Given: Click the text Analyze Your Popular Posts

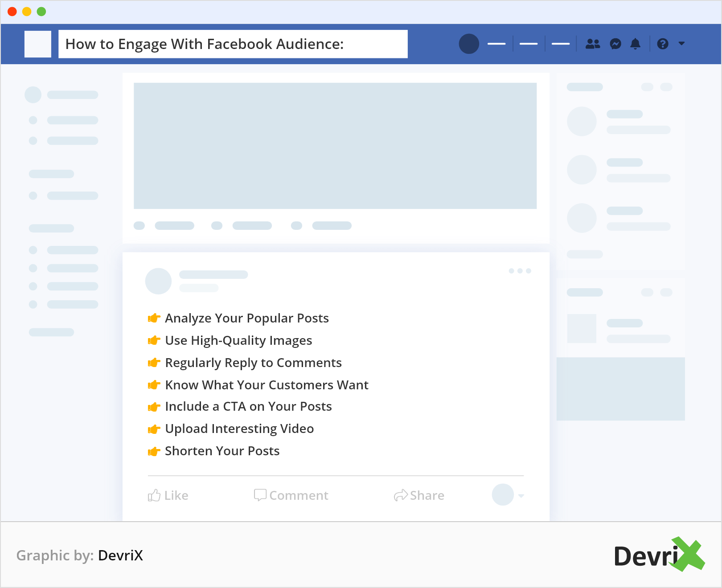Looking at the screenshot, I should click(247, 318).
